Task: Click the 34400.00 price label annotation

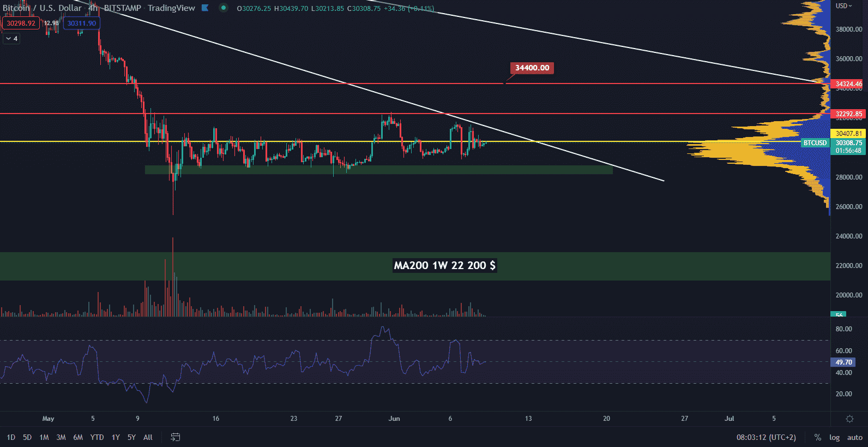Action: coord(532,68)
